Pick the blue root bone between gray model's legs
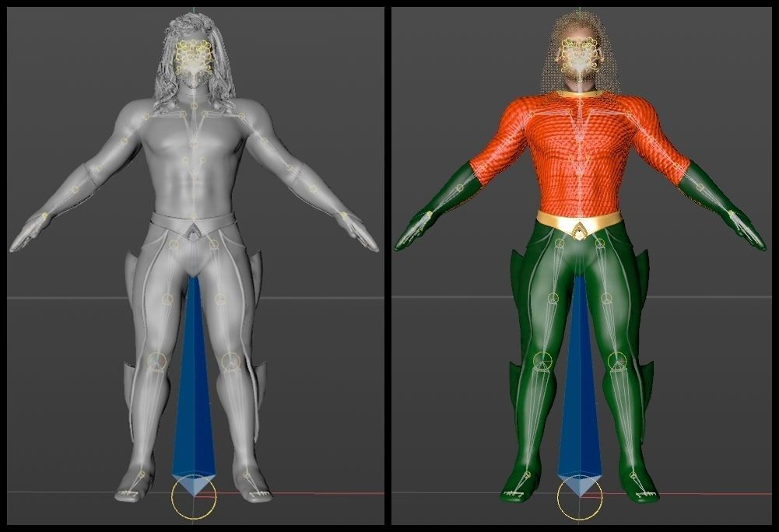The height and width of the screenshot is (532, 779). point(193,385)
